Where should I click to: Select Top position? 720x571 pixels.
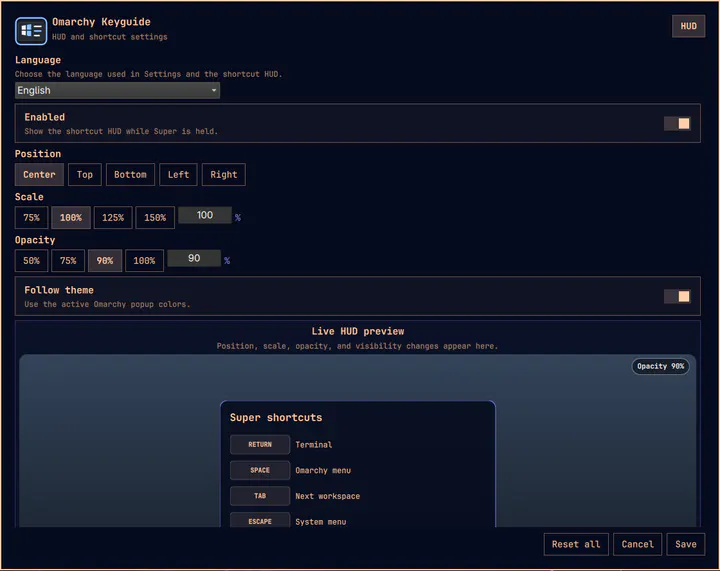pos(84,174)
